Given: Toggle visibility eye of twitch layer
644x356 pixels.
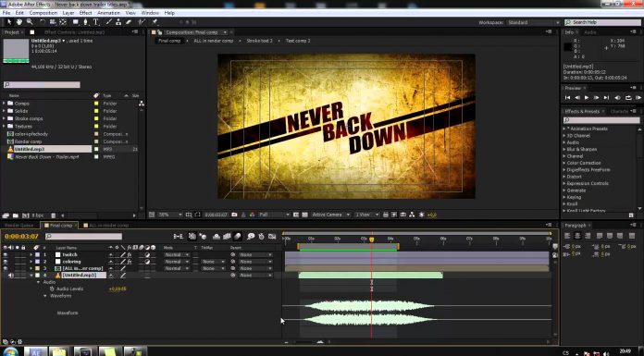Looking at the screenshot, I should pos(6,254).
